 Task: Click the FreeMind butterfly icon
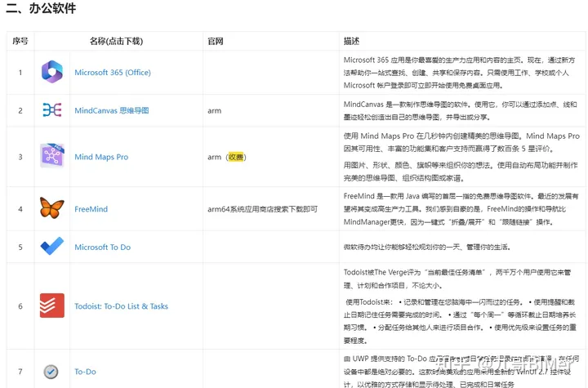click(x=52, y=207)
